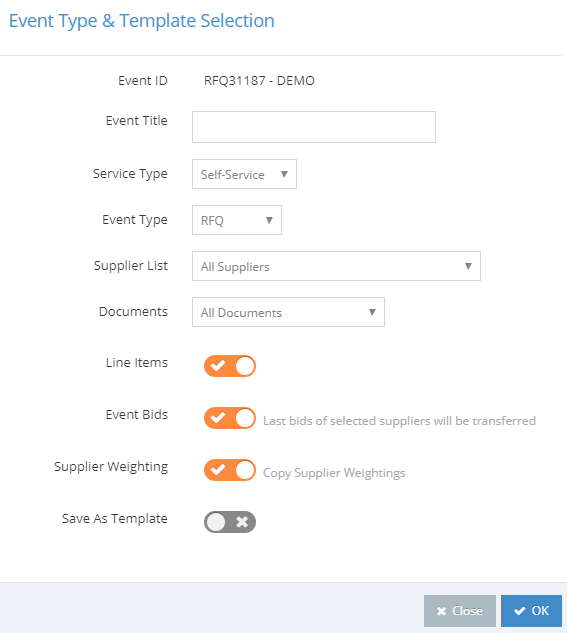This screenshot has width=567, height=633.
Task: Click the Save As Template label
Action: click(115, 519)
